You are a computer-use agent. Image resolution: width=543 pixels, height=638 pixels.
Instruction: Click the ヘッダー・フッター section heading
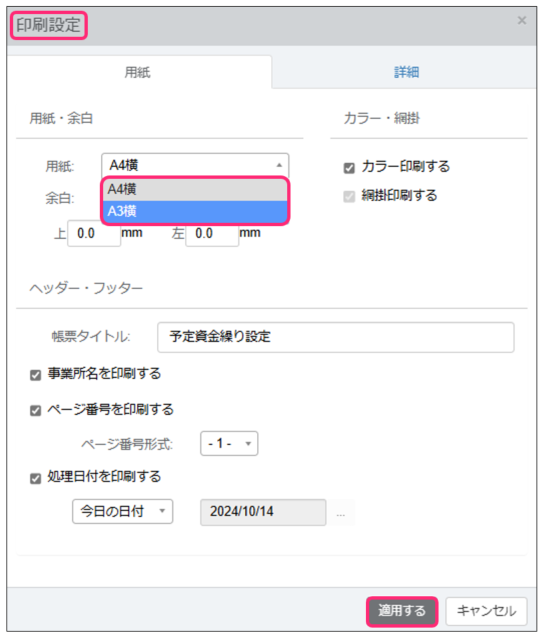coord(86,288)
